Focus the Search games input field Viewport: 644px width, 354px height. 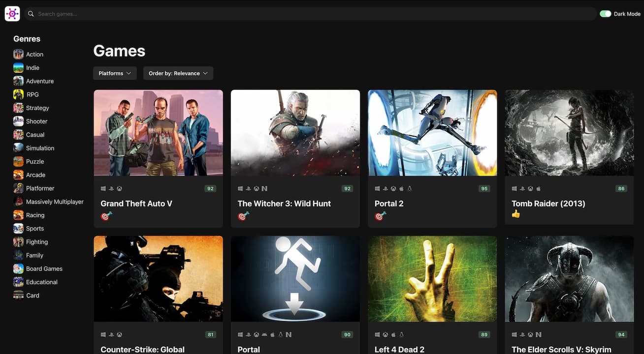coord(310,14)
